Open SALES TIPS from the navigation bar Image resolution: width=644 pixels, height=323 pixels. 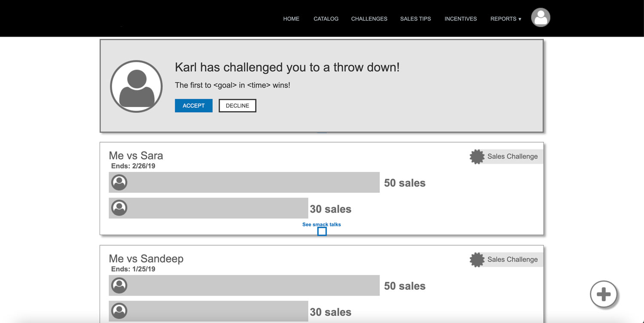415,19
